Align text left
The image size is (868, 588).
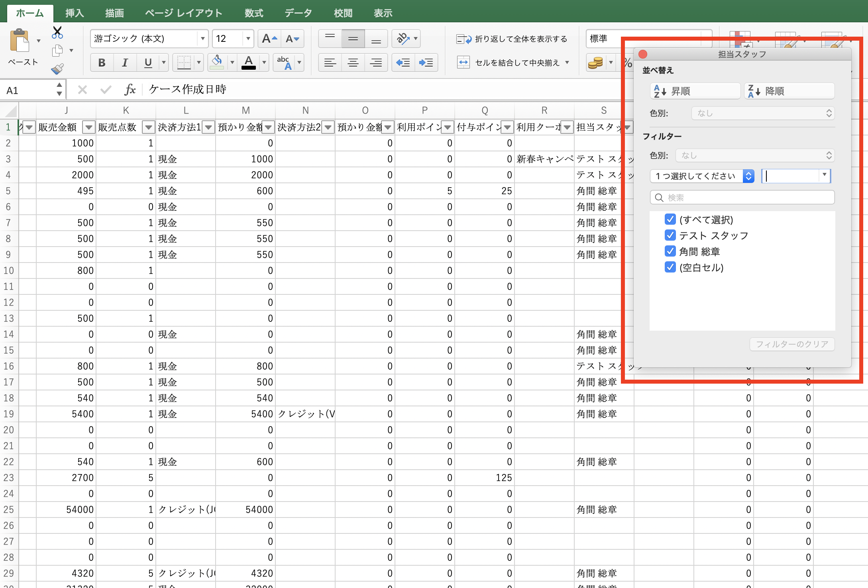click(330, 63)
